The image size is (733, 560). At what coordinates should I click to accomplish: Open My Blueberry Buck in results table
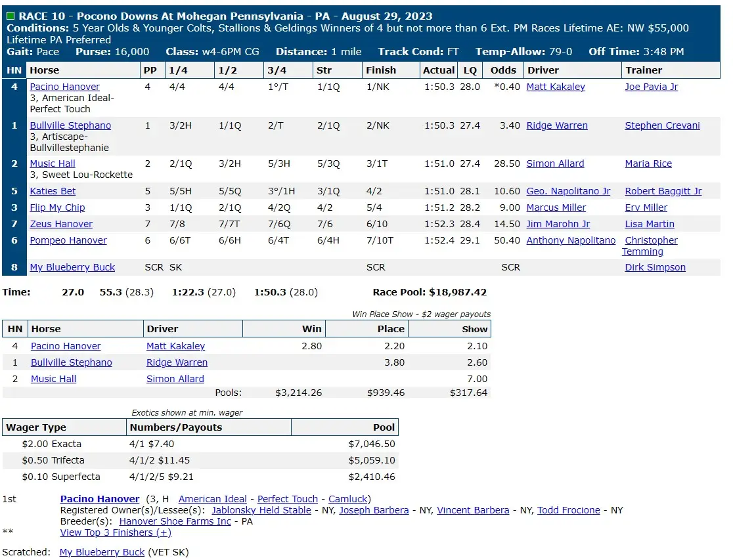[72, 267]
